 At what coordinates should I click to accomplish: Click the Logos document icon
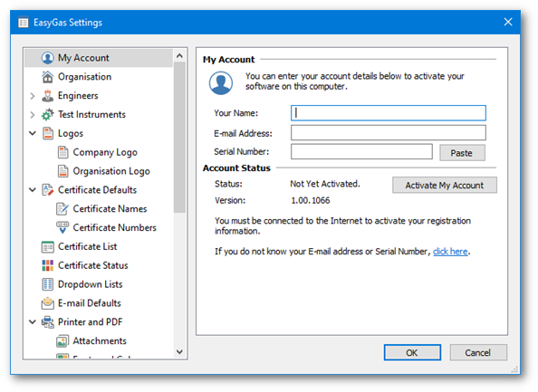point(48,133)
